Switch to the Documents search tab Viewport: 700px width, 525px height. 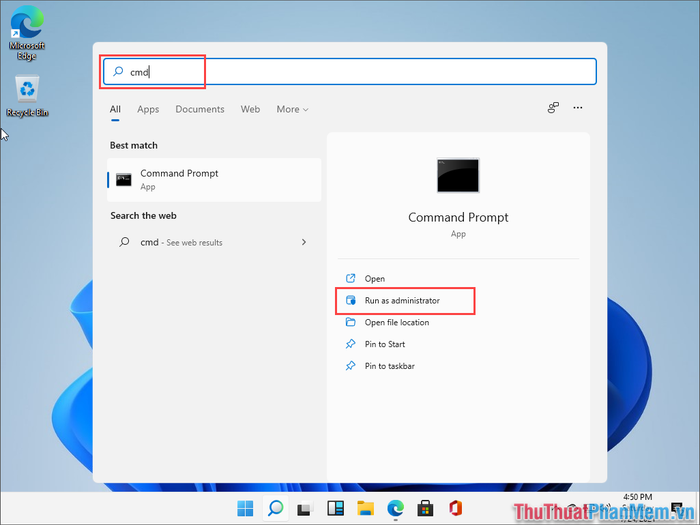pos(200,110)
